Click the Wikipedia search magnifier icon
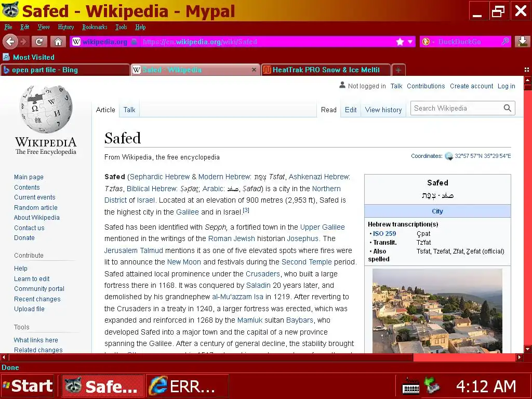 click(x=508, y=108)
